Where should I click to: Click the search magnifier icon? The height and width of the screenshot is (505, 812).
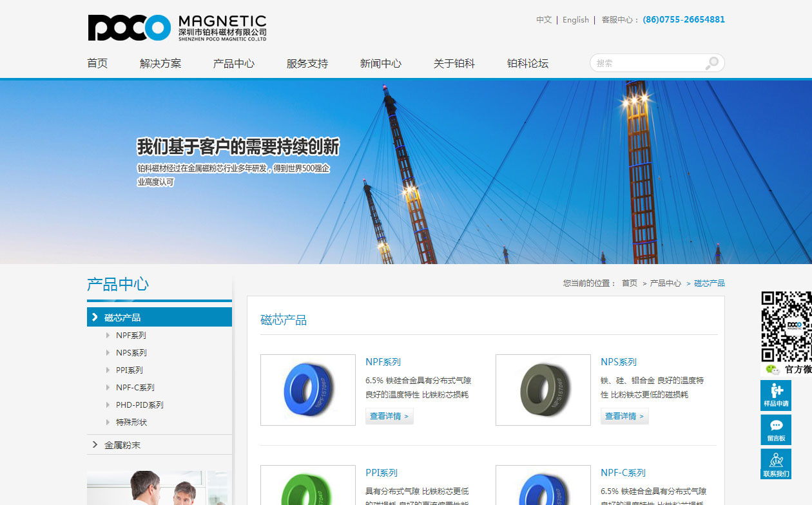pos(711,63)
